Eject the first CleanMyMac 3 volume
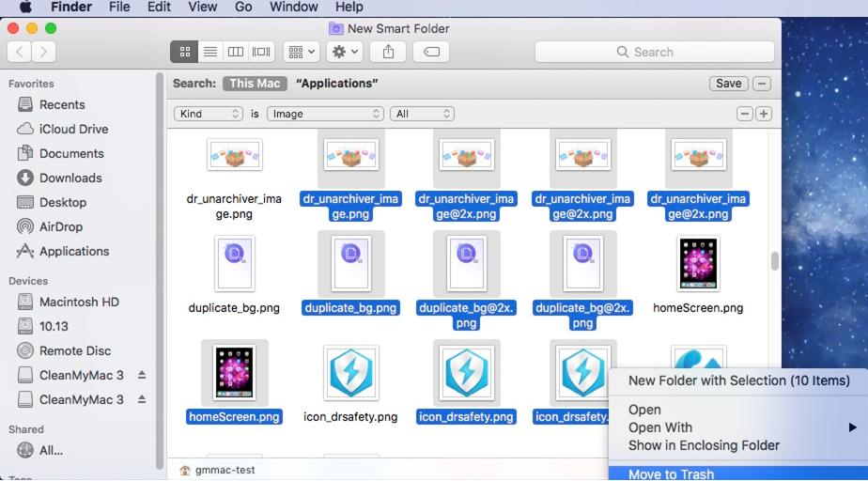Image resolution: width=868 pixels, height=481 pixels. (142, 375)
